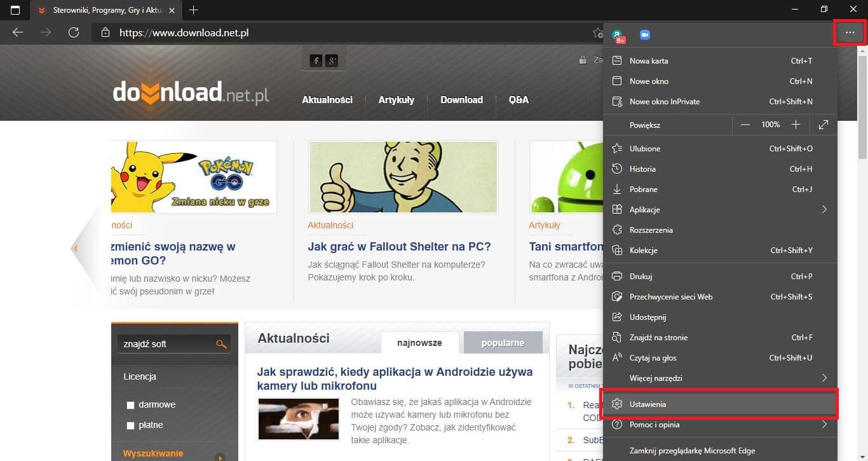
Task: Click the Aktualności category above Fallout article
Action: [x=330, y=225]
